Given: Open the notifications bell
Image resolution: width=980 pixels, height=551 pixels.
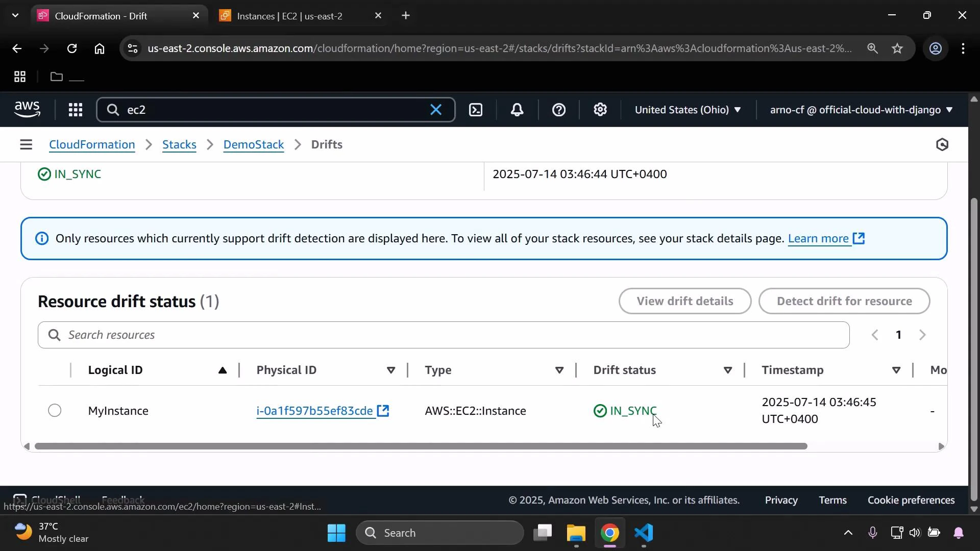Looking at the screenshot, I should [x=517, y=110].
